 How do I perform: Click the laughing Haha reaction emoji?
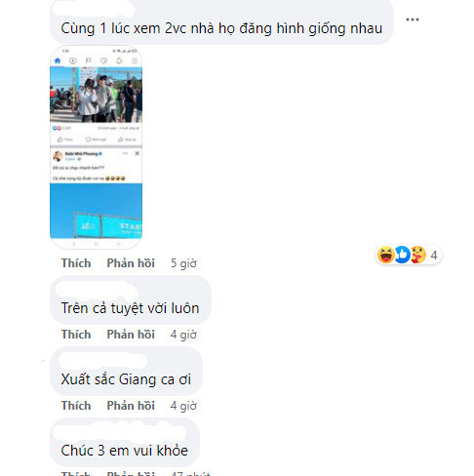click(386, 255)
